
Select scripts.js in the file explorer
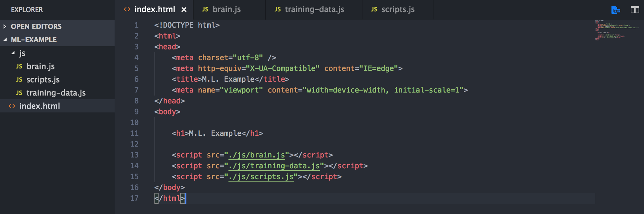point(43,80)
